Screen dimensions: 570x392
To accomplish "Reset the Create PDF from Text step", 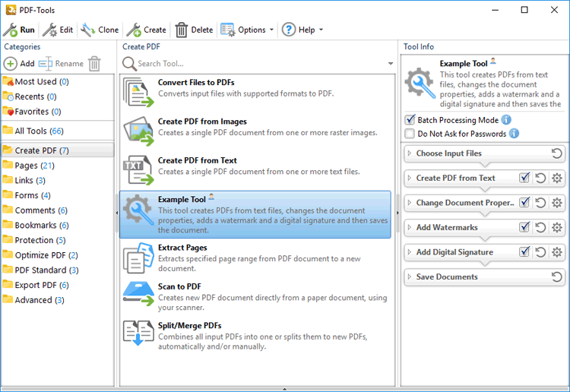I will tap(540, 178).
